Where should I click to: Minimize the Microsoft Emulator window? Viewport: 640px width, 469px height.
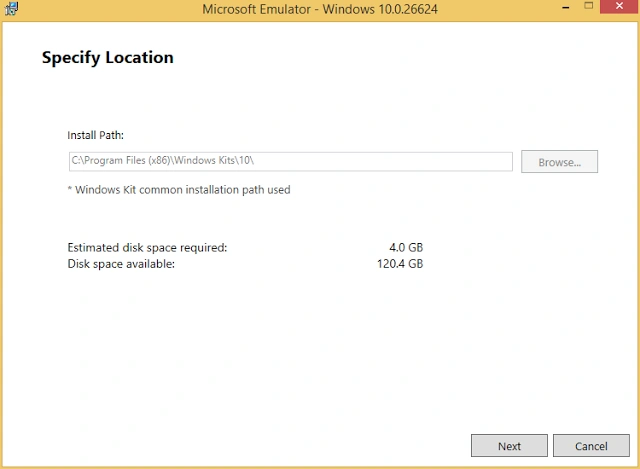(566, 7)
